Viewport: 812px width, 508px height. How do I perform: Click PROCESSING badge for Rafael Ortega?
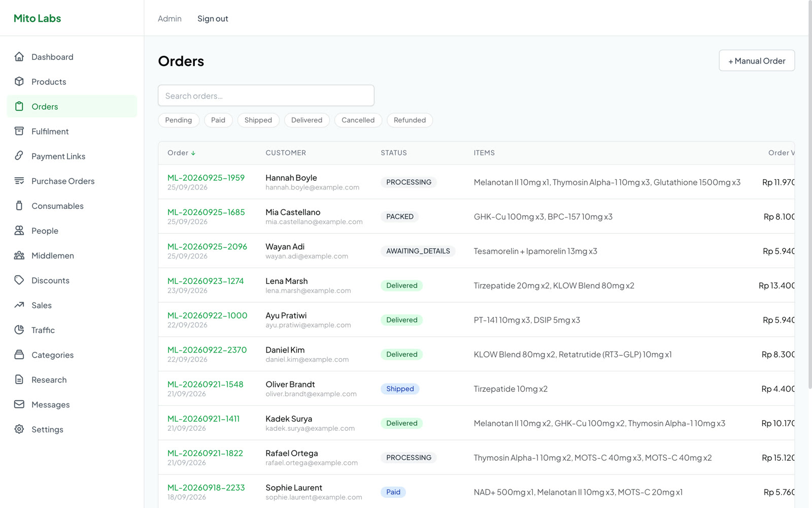pos(409,458)
